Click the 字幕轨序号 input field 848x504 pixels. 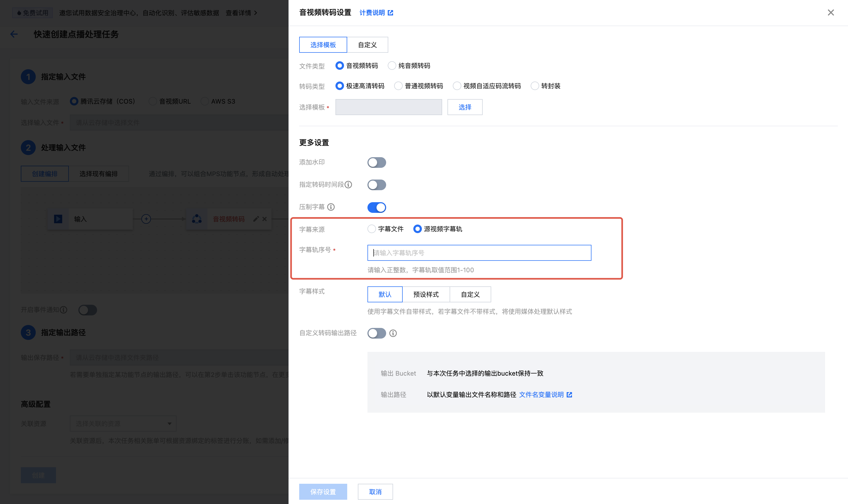click(x=479, y=253)
